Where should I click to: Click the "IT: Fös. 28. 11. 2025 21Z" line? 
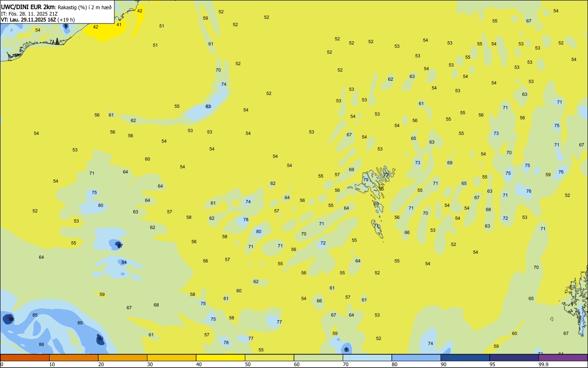click(x=29, y=14)
